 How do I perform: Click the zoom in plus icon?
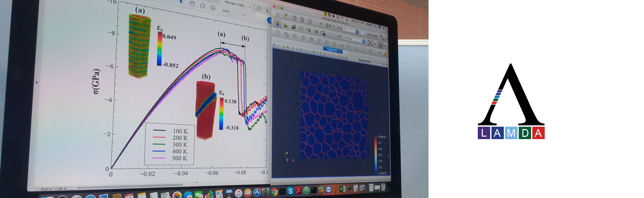(x=213, y=8)
